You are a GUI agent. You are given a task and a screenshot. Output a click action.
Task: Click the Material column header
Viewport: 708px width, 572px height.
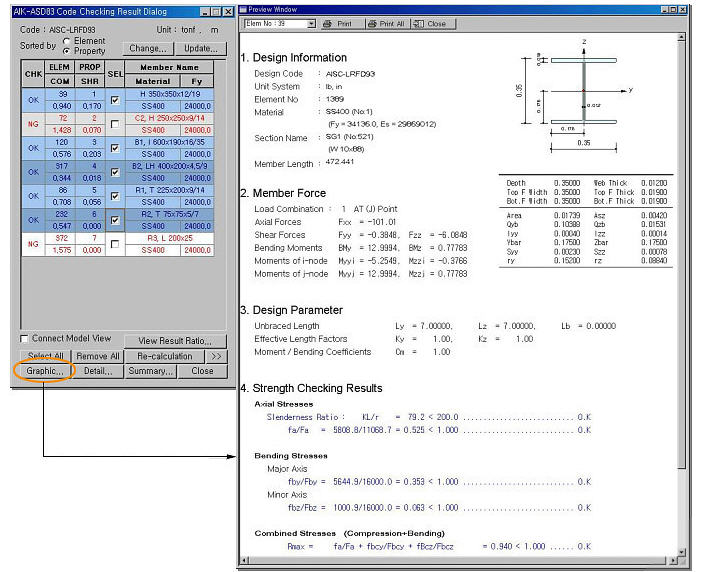tap(153, 81)
